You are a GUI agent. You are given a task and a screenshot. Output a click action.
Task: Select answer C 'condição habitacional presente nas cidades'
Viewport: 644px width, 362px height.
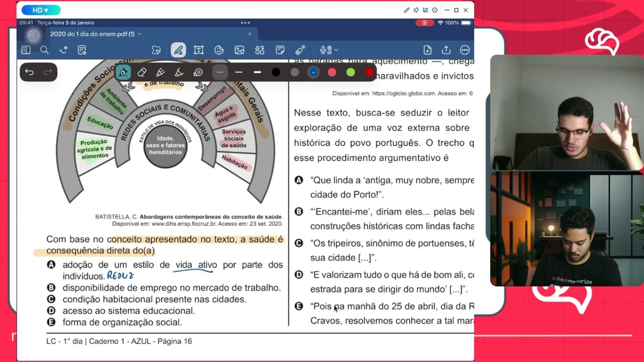(146, 300)
